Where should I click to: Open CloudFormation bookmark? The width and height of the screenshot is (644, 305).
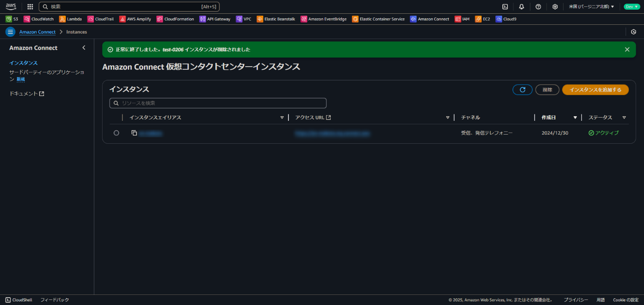click(175, 19)
